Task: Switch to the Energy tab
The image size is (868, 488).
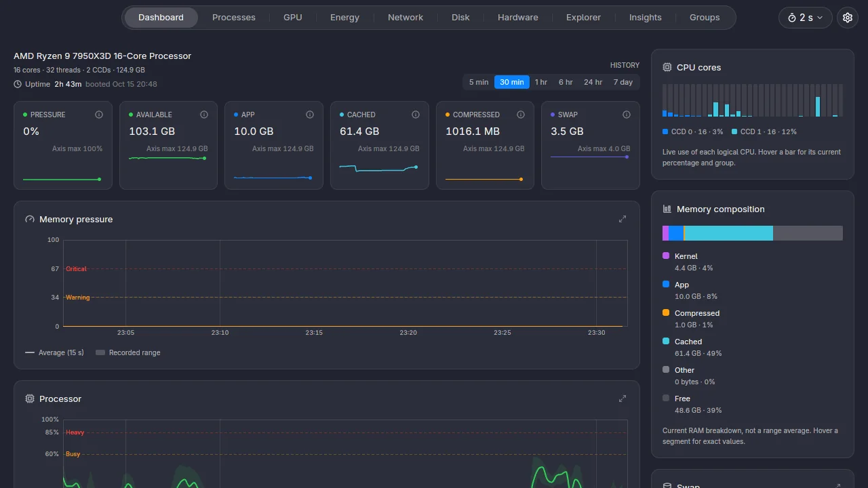Action: (x=344, y=18)
